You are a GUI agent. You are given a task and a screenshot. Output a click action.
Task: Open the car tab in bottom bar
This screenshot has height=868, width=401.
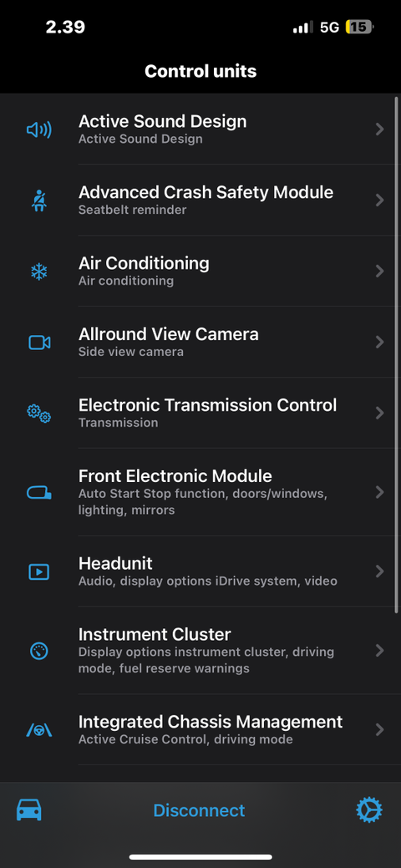click(x=28, y=810)
